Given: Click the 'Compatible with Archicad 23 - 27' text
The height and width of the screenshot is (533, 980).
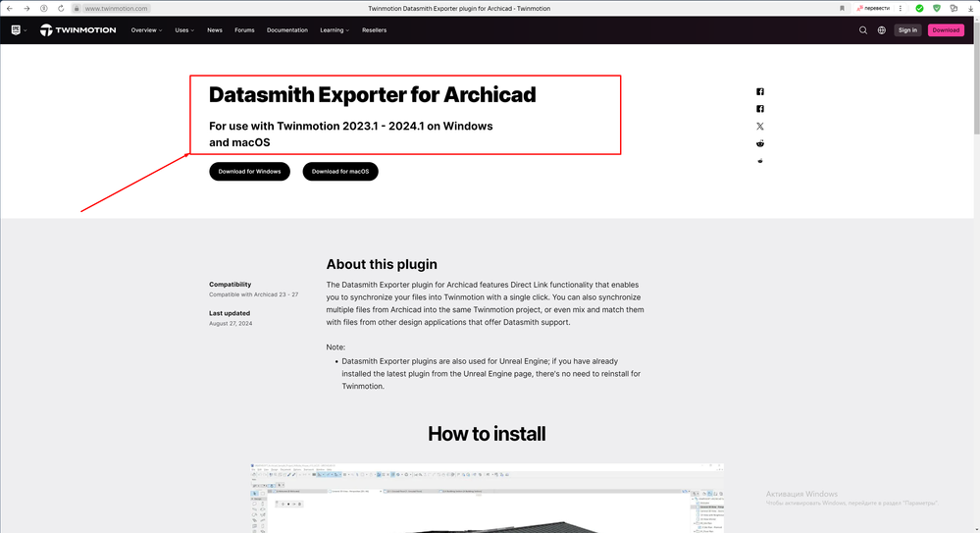Looking at the screenshot, I should click(x=254, y=294).
